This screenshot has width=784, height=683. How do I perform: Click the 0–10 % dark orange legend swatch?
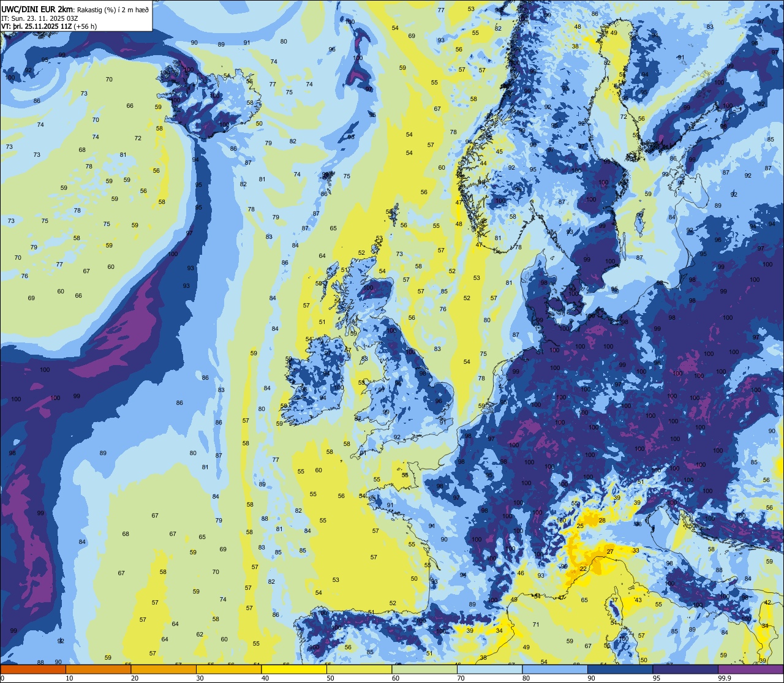coord(33,669)
